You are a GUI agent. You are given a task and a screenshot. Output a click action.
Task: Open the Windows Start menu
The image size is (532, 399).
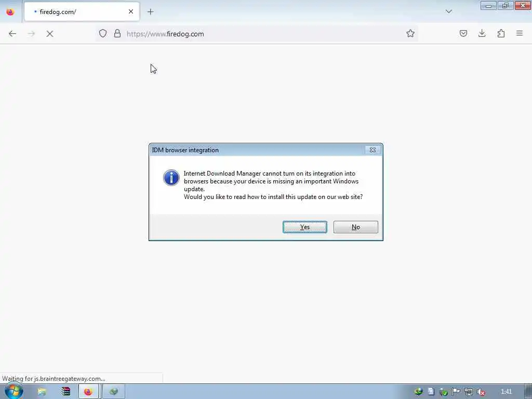coord(14,392)
